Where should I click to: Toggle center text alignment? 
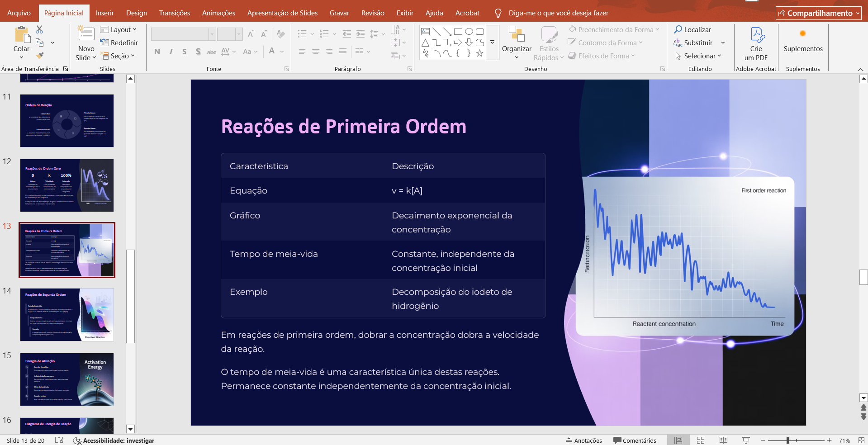(315, 52)
